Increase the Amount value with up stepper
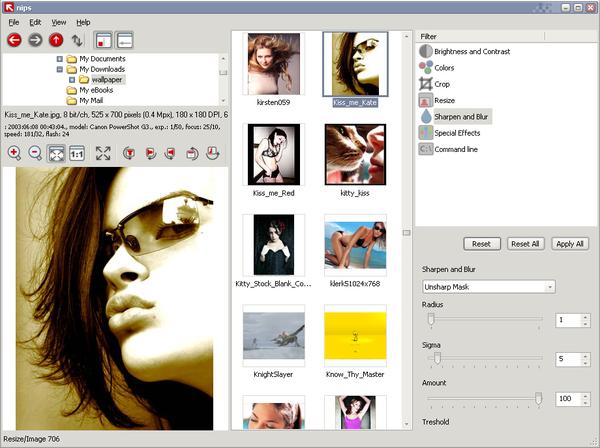 click(x=585, y=395)
